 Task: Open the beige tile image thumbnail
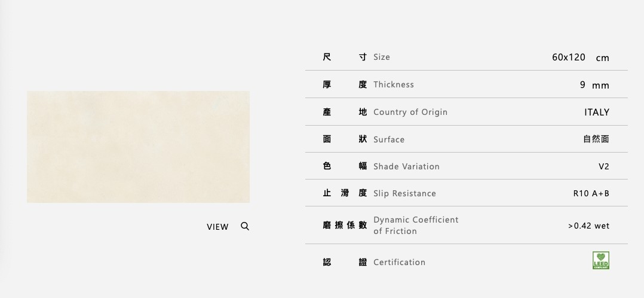(x=138, y=147)
